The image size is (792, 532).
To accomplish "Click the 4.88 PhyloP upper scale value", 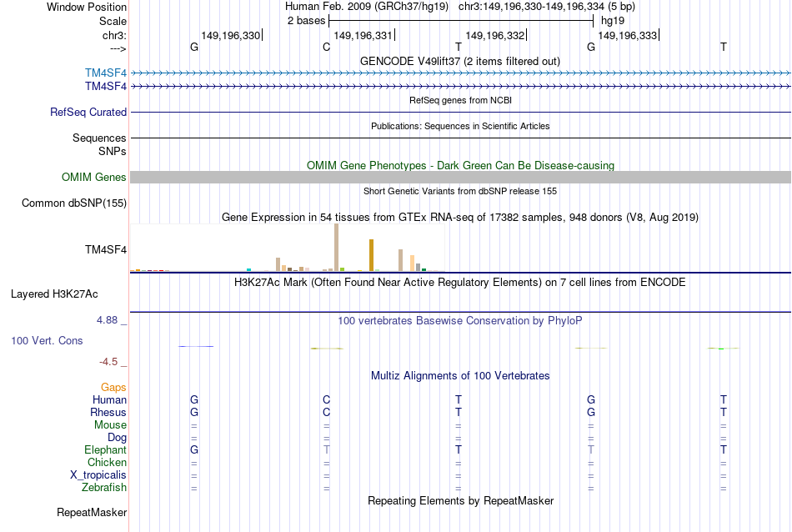I will tap(107, 320).
